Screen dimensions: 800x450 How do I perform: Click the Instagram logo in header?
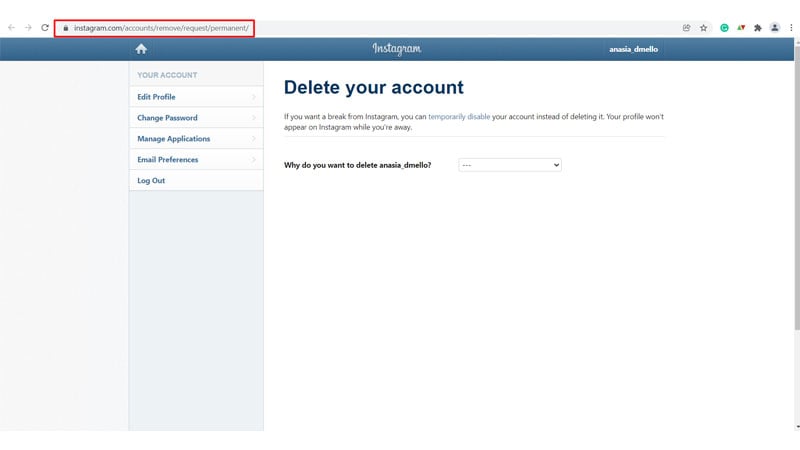tap(397, 49)
